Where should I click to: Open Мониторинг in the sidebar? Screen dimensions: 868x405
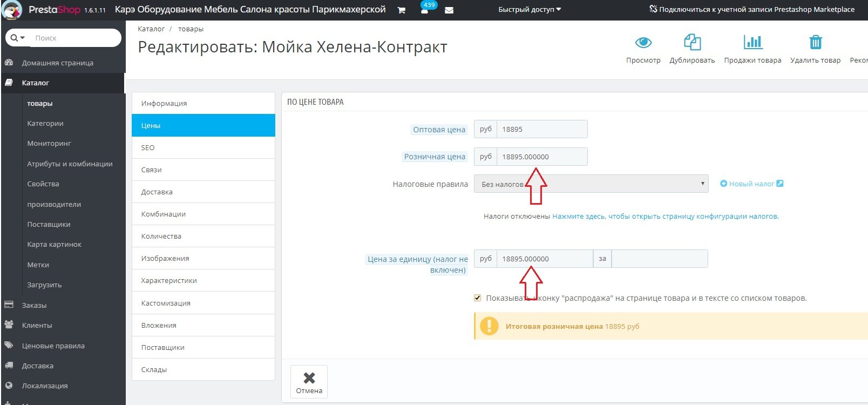[x=49, y=143]
